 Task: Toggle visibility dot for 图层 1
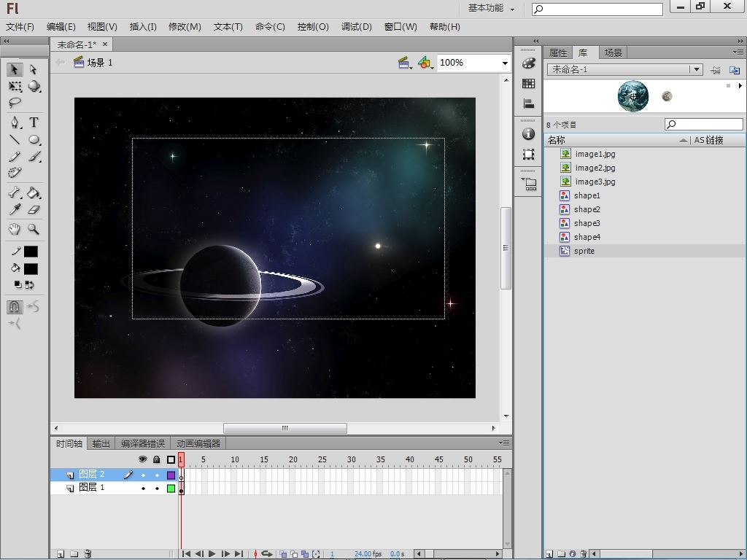coord(143,488)
